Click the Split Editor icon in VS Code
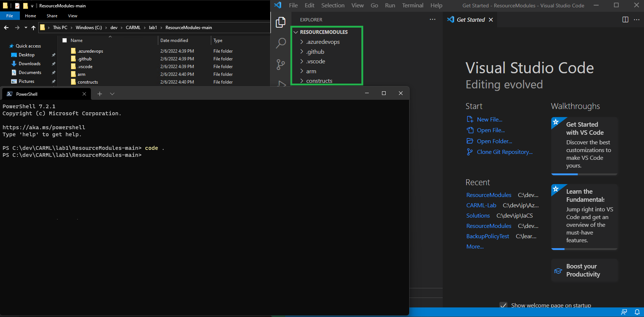644x317 pixels. pos(625,20)
